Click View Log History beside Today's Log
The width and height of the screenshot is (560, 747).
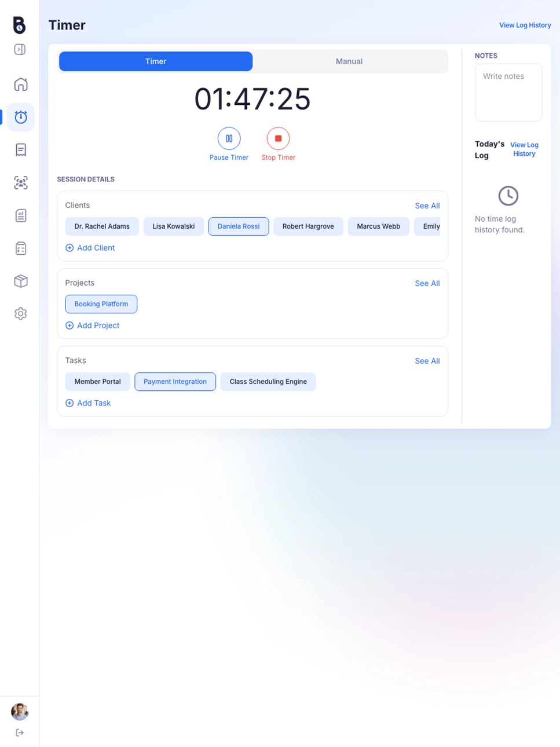pyautogui.click(x=524, y=149)
